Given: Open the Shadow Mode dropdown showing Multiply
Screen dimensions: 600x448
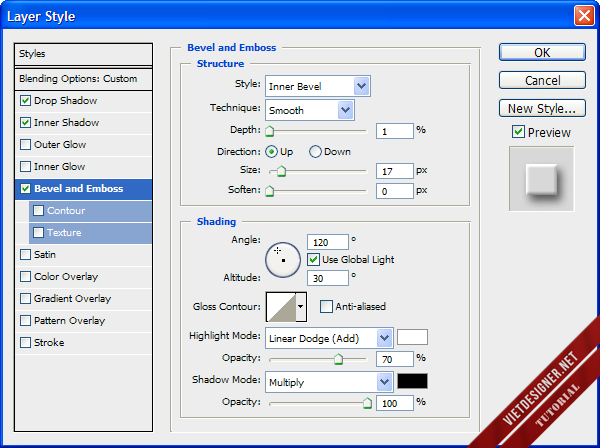Looking at the screenshot, I should coord(329,382).
